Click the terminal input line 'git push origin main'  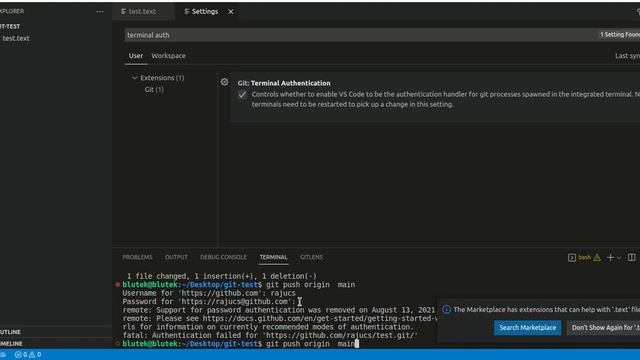[310, 344]
